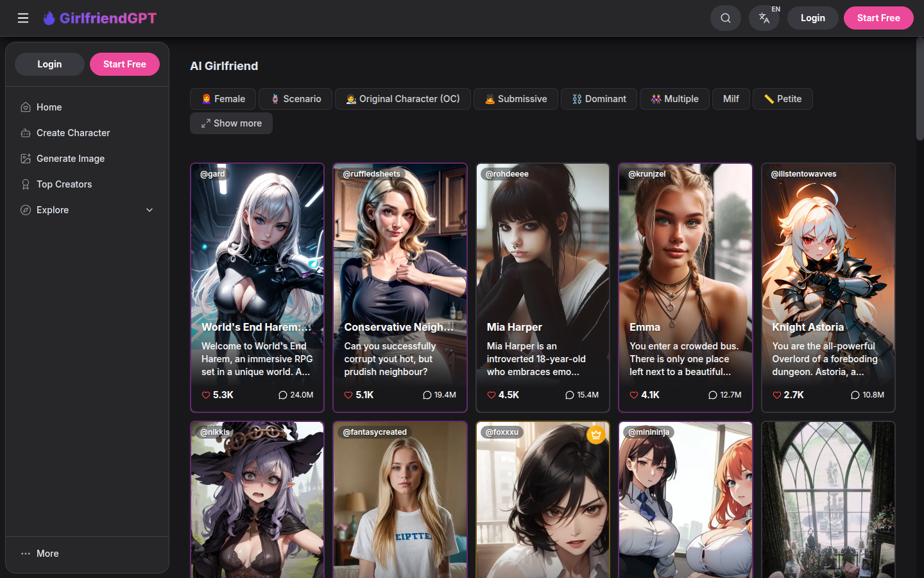
Task: Open the Home sidebar link
Action: click(87, 107)
